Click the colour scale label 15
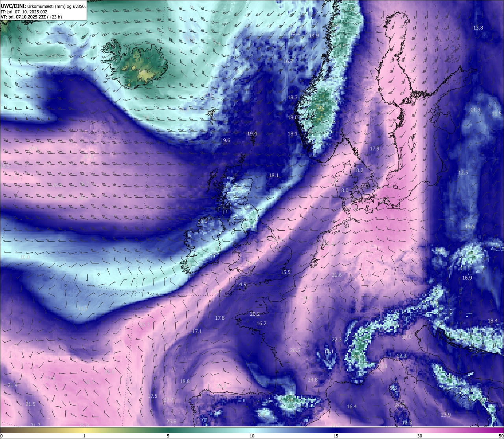The height and width of the screenshot is (439, 504). click(336, 436)
